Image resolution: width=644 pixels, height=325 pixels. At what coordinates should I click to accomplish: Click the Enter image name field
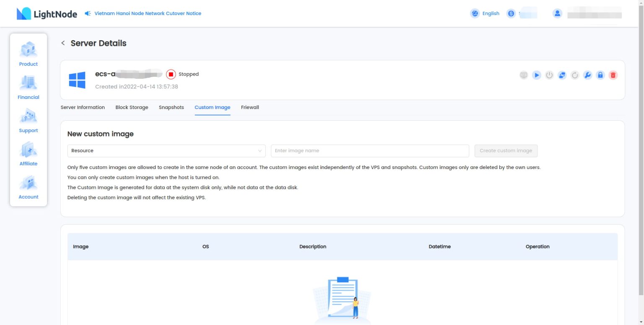[x=369, y=151]
